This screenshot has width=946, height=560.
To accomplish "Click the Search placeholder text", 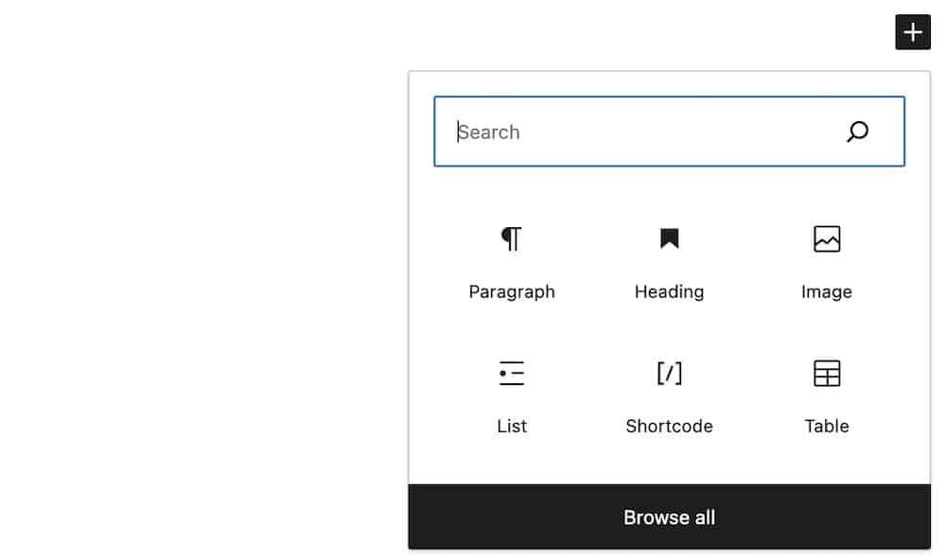I will point(489,132).
